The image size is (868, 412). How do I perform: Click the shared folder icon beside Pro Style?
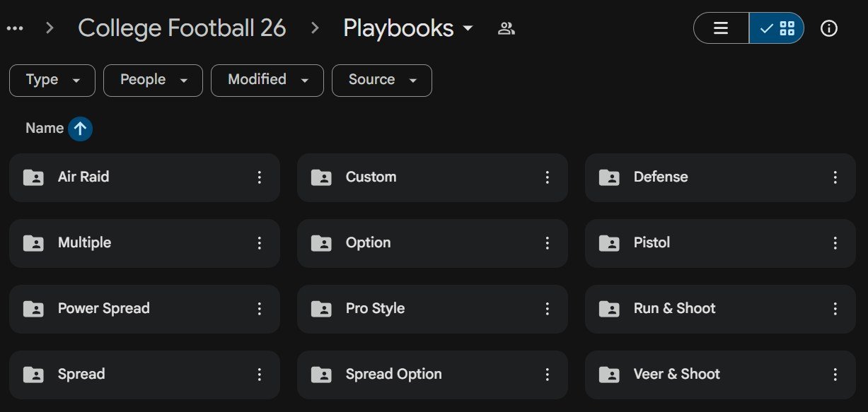tap(321, 309)
